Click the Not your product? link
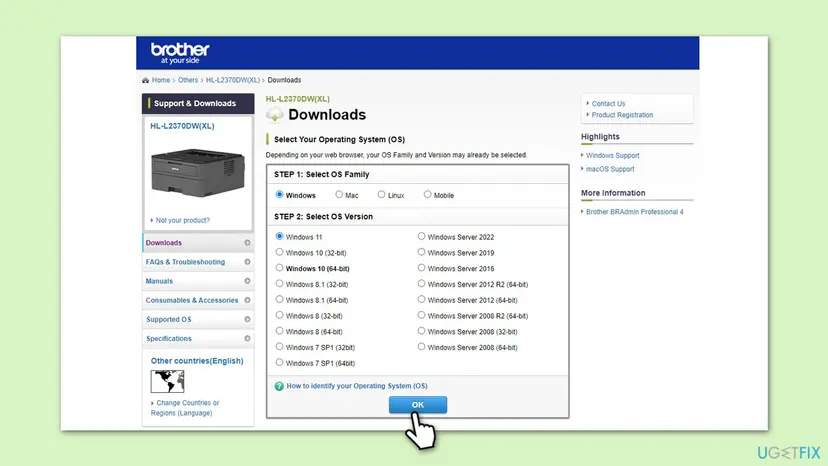 click(x=183, y=220)
